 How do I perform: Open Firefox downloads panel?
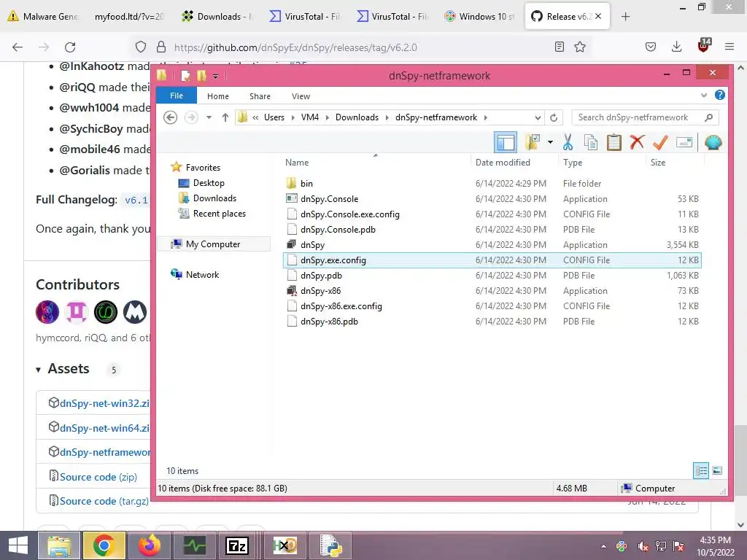click(676, 47)
